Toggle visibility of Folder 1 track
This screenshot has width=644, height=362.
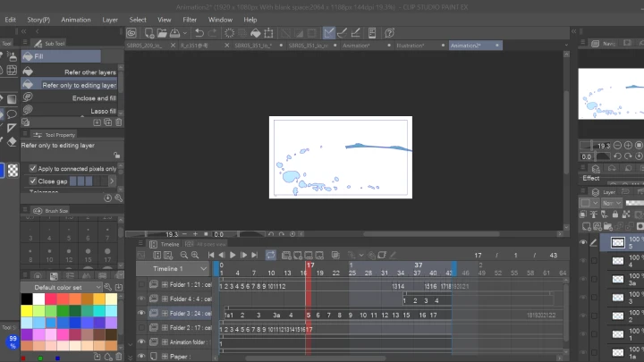click(141, 284)
